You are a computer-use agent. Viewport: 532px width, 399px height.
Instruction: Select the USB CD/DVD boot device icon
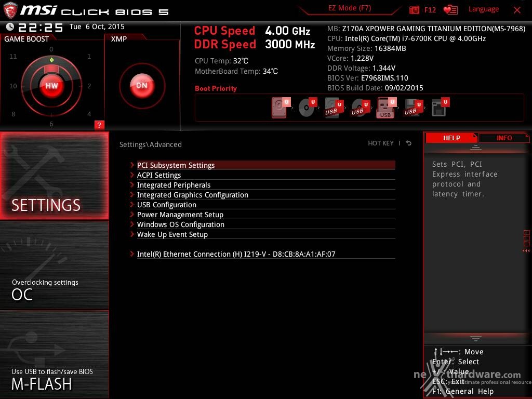click(x=361, y=108)
